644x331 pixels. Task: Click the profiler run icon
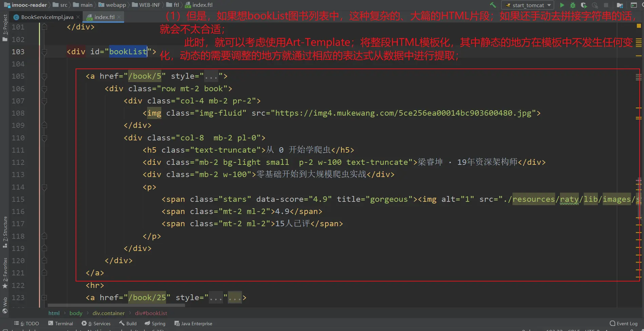595,5
